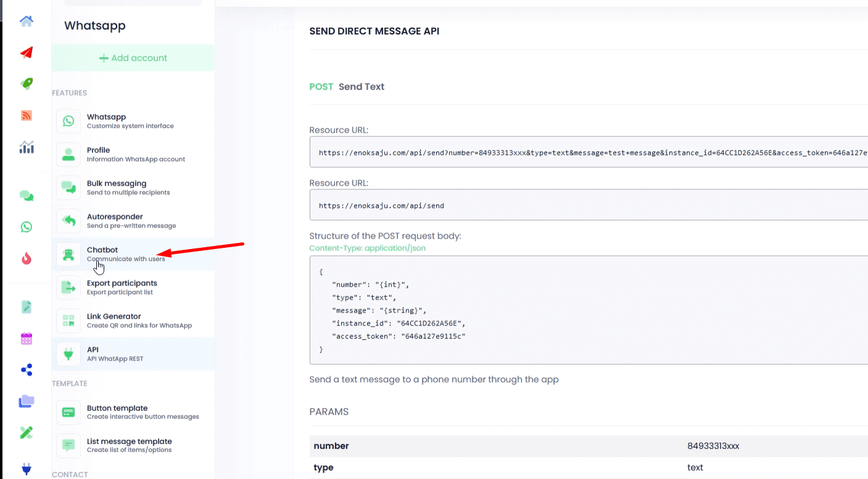
Task: Click the blue plug icon in rail
Action: click(27, 469)
